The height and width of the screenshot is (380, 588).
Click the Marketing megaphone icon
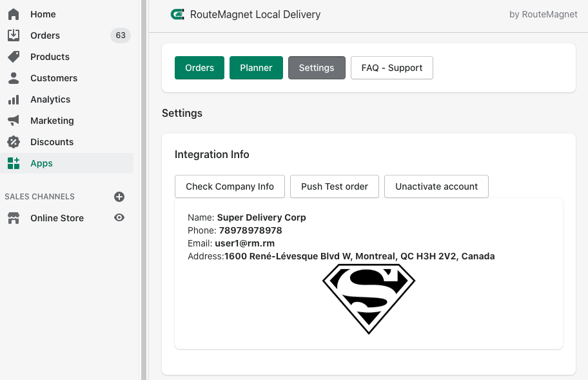14,121
